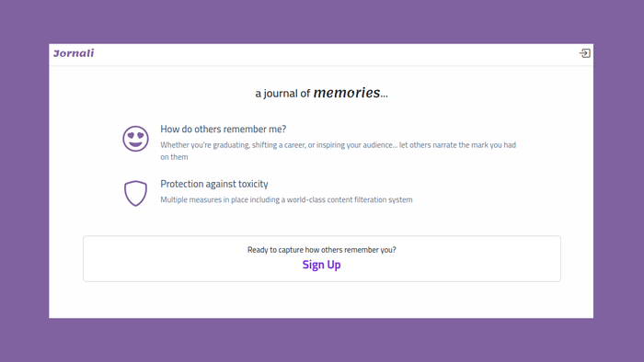This screenshot has height=362, width=644.
Task: Select the 'How do others remember me?' heading
Action: [x=223, y=130]
